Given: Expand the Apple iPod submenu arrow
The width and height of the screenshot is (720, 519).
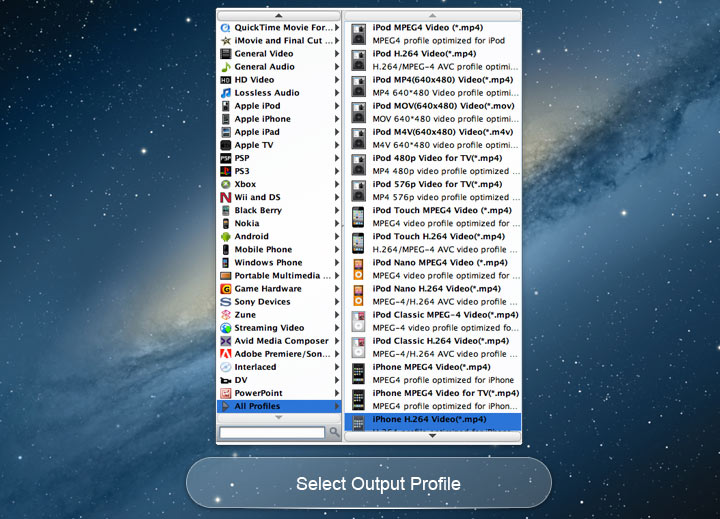Looking at the screenshot, I should (x=337, y=106).
